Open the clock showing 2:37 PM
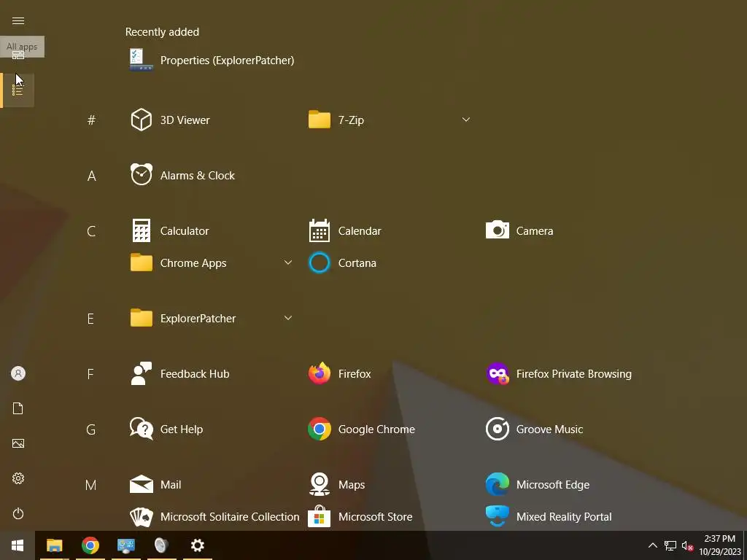Viewport: 747px width, 560px height. click(x=720, y=545)
